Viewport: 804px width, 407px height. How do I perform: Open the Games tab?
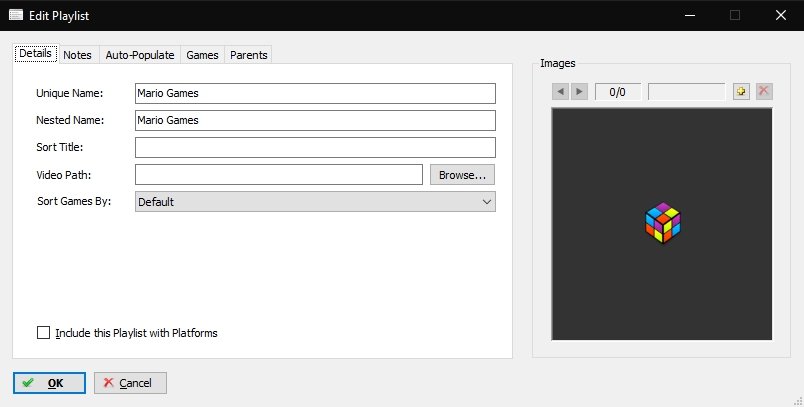pyautogui.click(x=203, y=55)
